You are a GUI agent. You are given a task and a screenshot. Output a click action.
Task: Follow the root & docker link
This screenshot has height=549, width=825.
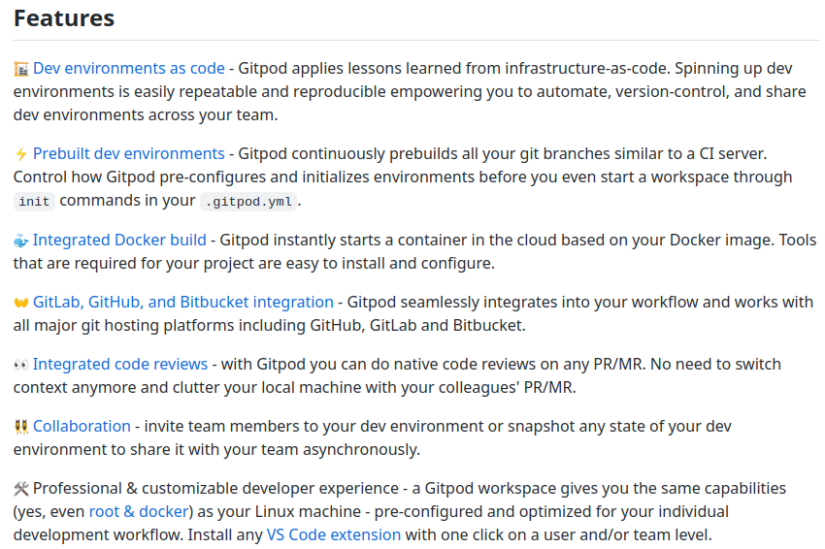tap(139, 512)
